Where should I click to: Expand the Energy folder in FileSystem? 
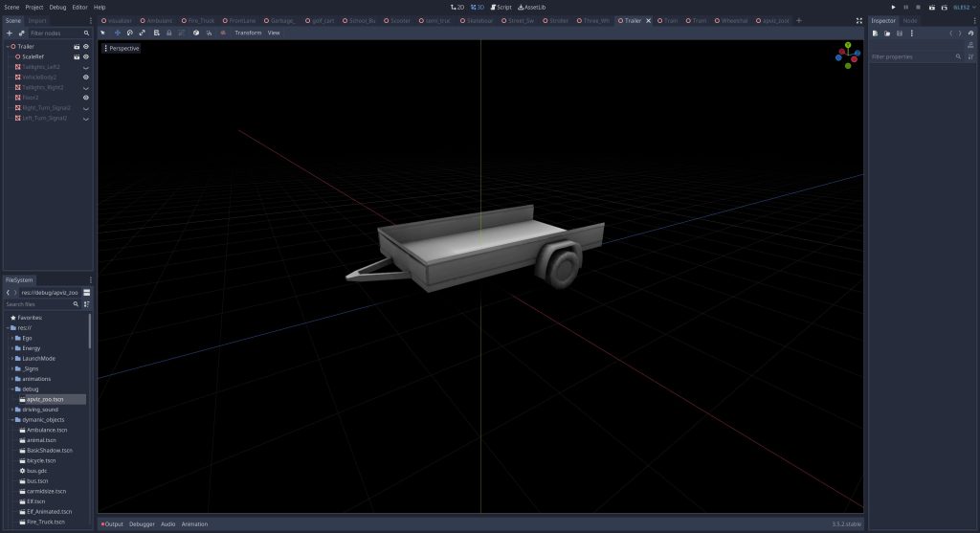point(12,348)
